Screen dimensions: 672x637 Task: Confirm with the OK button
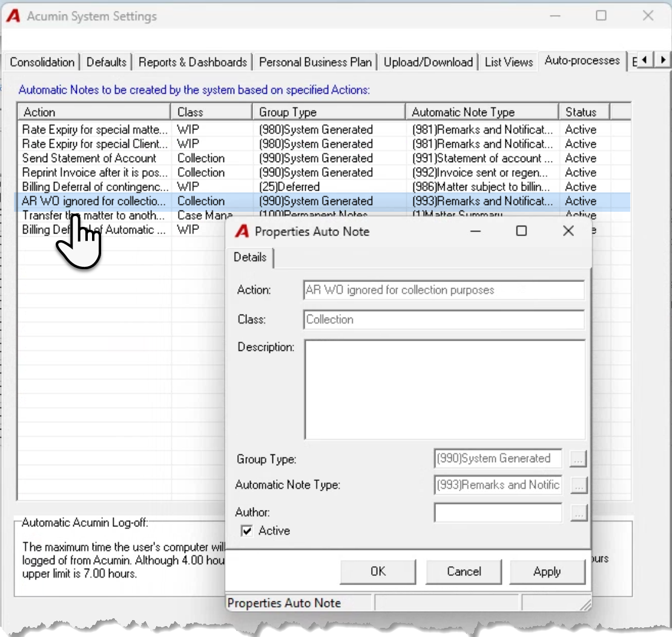[378, 572]
